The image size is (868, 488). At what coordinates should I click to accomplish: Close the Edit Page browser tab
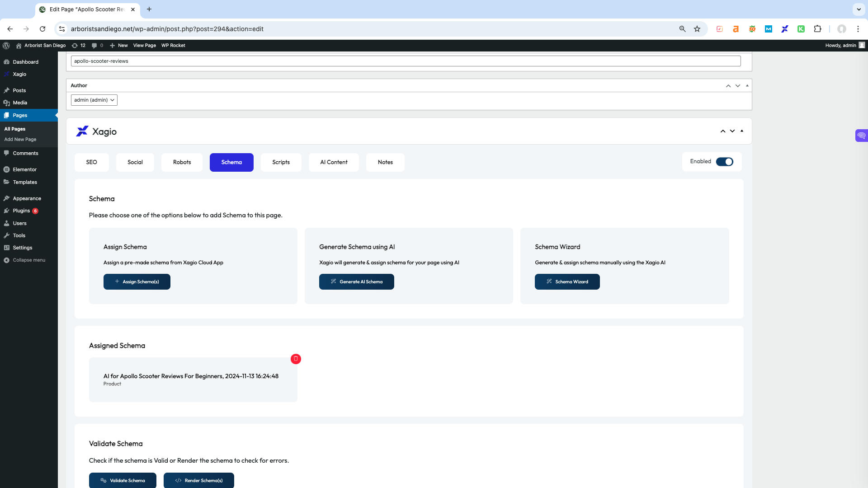pos(133,9)
